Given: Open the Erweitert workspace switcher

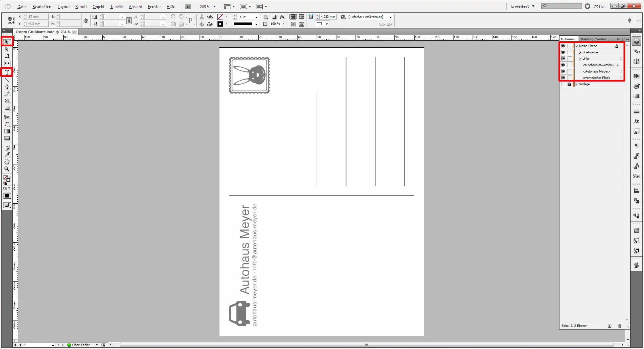Looking at the screenshot, I should (522, 6).
